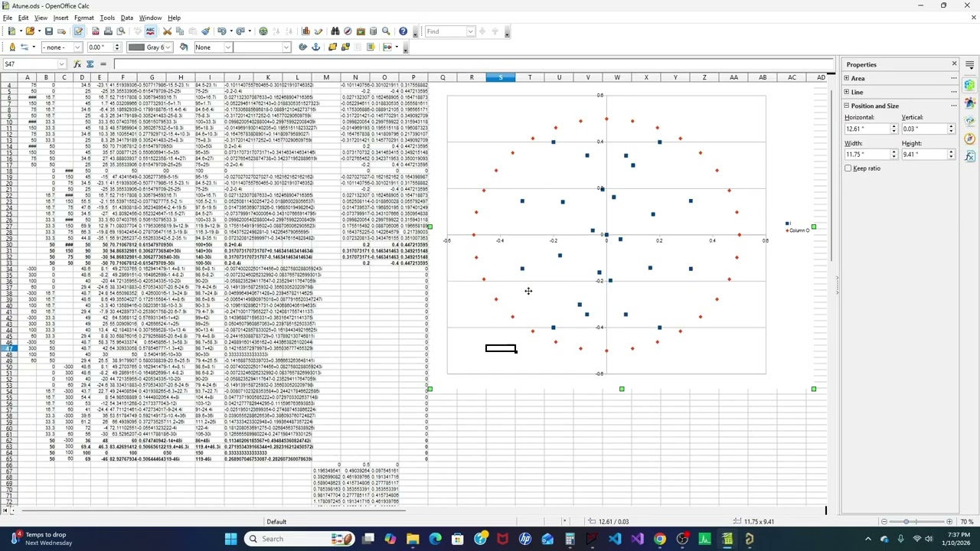Open Position and Size more options button
Screen dimensions: 980x551
[954, 106]
